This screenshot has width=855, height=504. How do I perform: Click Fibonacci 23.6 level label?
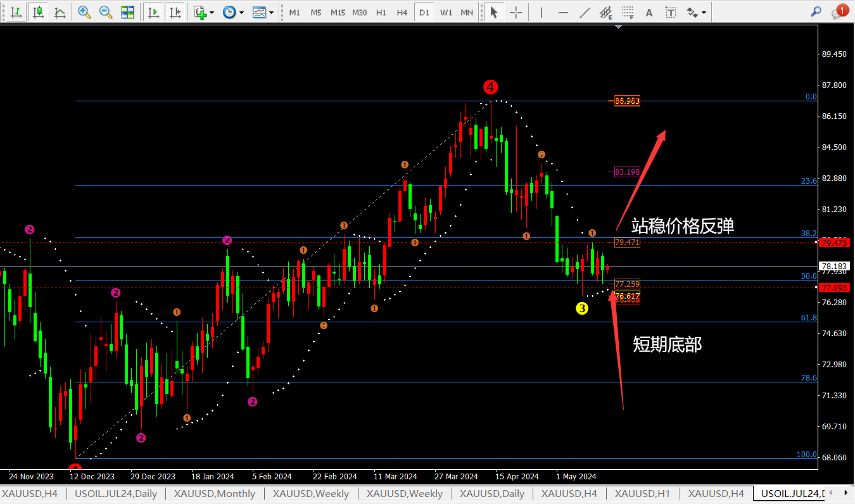(809, 180)
